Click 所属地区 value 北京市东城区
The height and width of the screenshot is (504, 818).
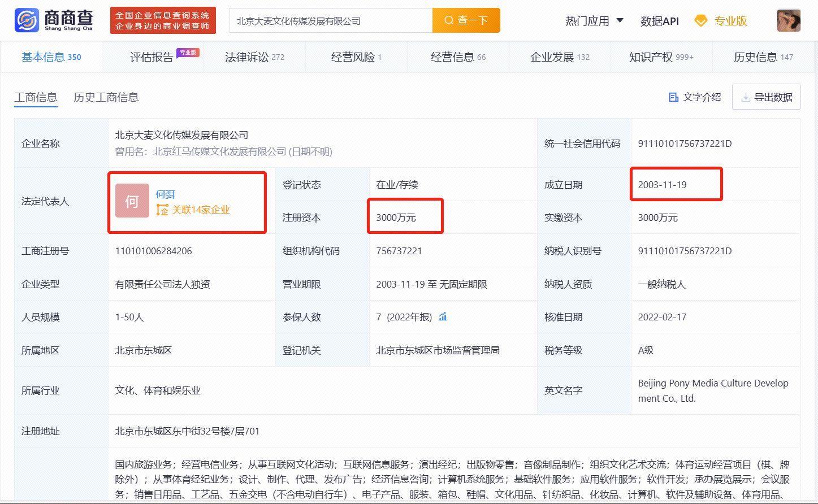coord(143,350)
